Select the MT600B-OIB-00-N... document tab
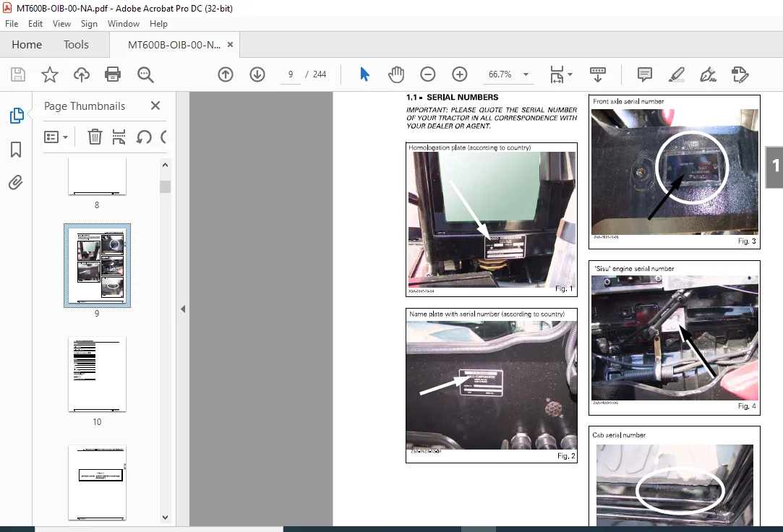Image resolution: width=783 pixels, height=532 pixels. (174, 45)
